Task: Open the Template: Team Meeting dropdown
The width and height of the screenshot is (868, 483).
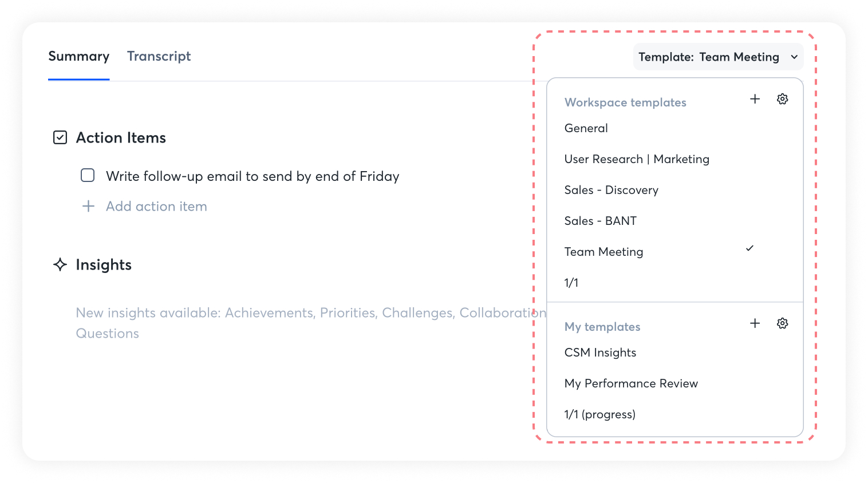Action: (x=717, y=57)
